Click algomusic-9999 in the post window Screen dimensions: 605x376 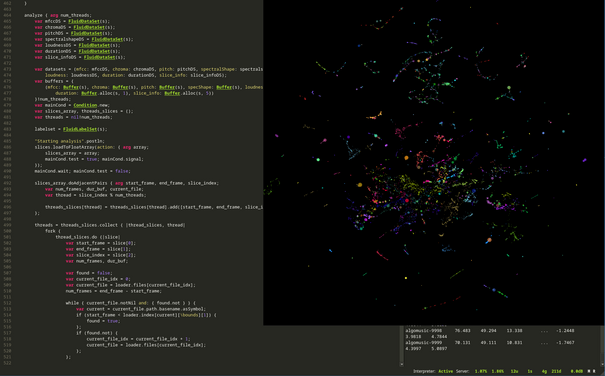[x=423, y=342]
